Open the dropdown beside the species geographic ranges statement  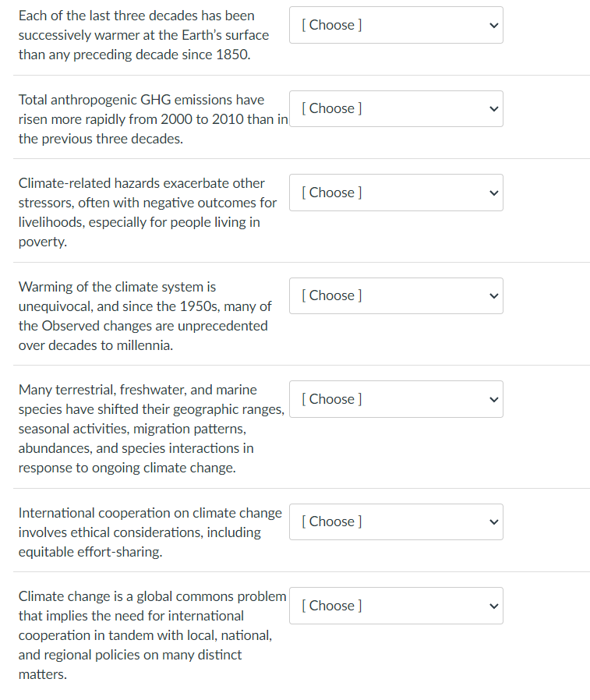396,399
